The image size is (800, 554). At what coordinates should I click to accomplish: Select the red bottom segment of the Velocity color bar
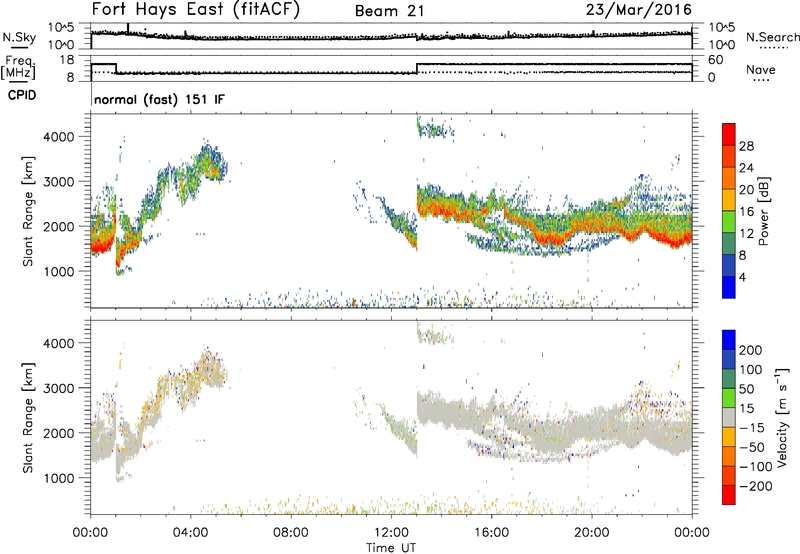[729, 495]
